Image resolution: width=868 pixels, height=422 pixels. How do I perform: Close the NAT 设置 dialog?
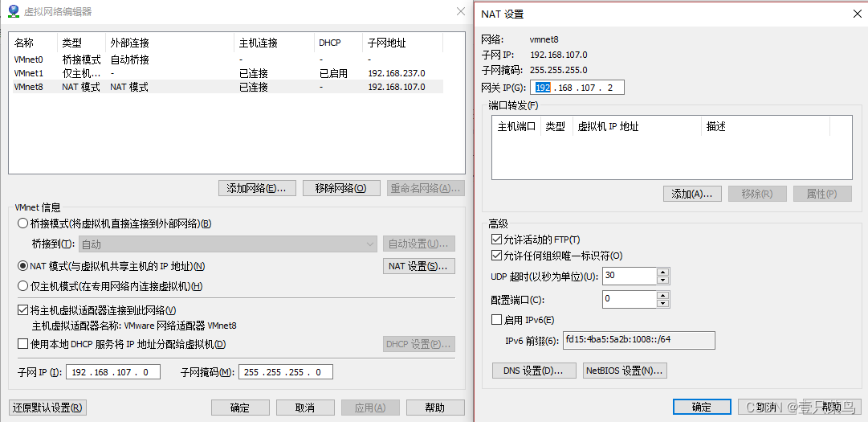coord(853,14)
